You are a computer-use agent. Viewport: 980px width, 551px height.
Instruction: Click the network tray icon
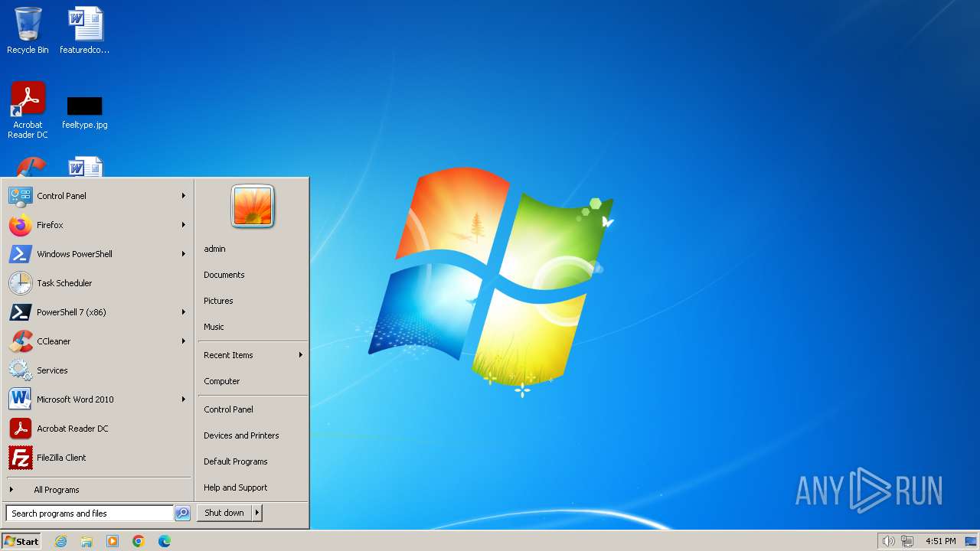click(907, 541)
